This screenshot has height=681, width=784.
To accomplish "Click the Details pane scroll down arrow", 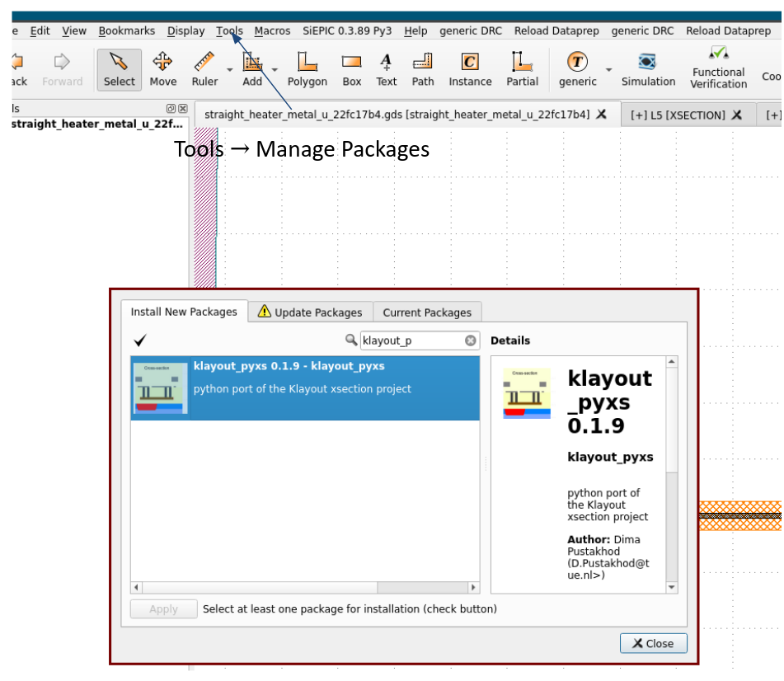I will (672, 588).
